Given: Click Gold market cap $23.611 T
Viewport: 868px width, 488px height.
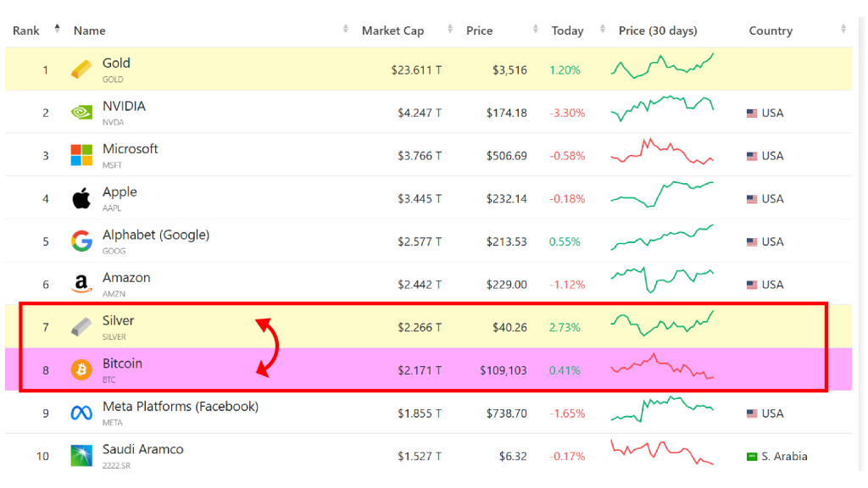Looking at the screenshot, I should (416, 70).
